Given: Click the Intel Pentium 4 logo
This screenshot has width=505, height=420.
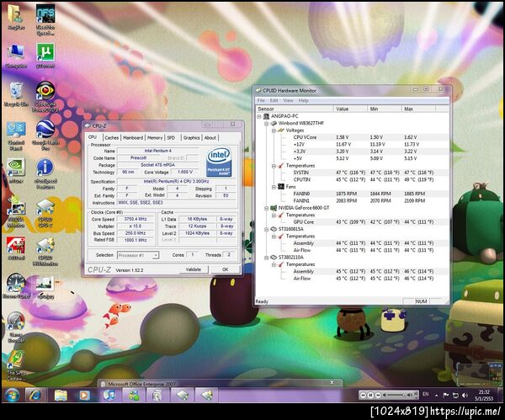Looking at the screenshot, I should [x=219, y=162].
